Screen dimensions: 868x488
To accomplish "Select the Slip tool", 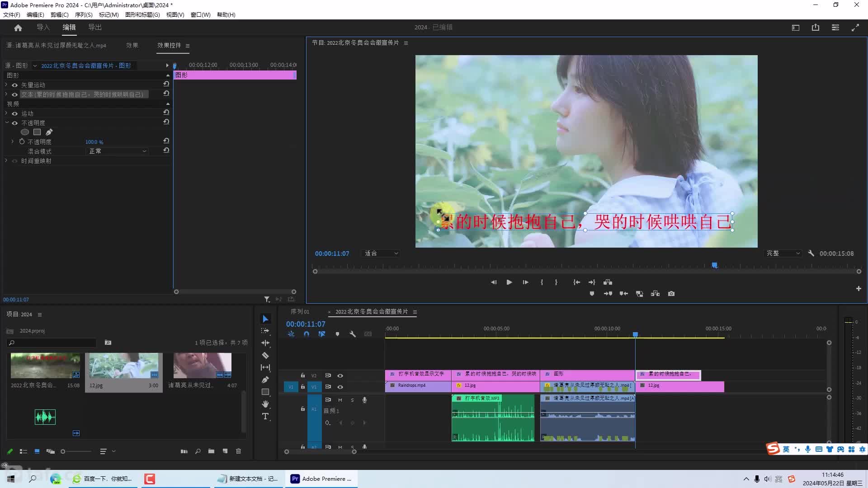I will (265, 367).
